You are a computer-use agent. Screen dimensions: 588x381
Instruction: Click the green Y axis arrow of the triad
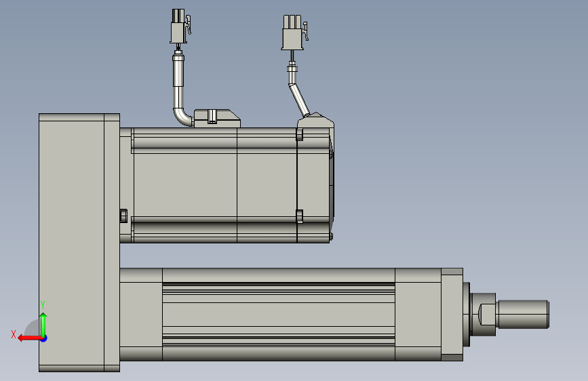coord(43,324)
